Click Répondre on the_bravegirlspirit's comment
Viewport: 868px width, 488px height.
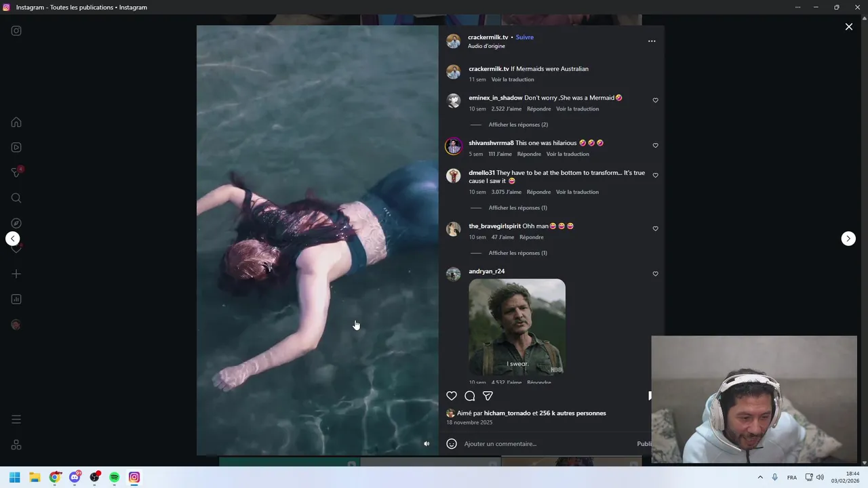pos(532,237)
